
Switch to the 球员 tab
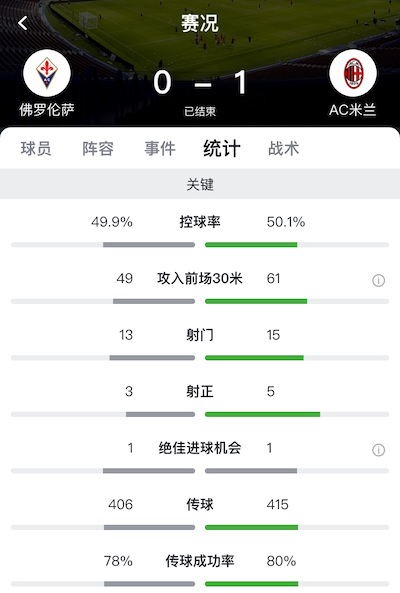tap(36, 148)
